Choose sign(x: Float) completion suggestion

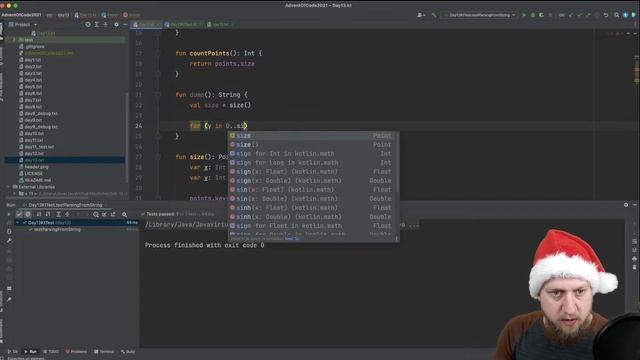click(312, 172)
